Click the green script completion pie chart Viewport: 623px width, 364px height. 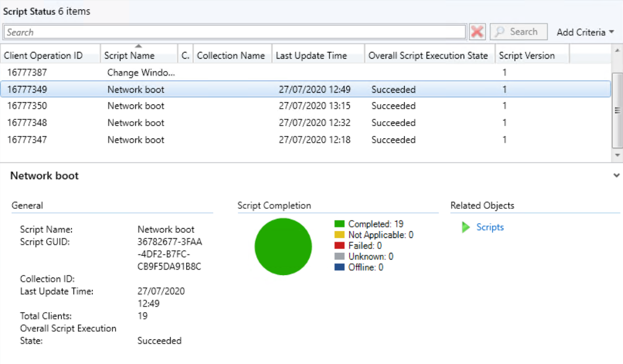283,247
